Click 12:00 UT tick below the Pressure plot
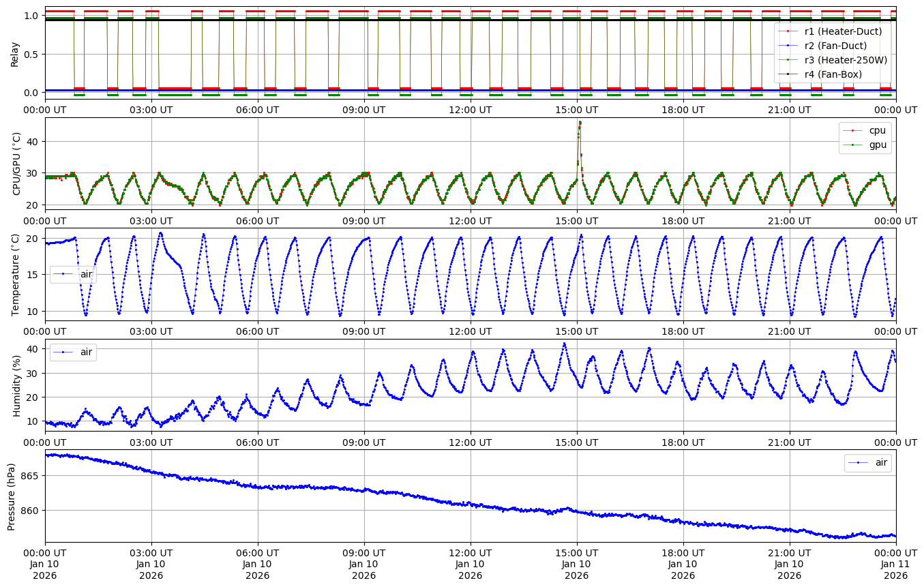 (470, 552)
